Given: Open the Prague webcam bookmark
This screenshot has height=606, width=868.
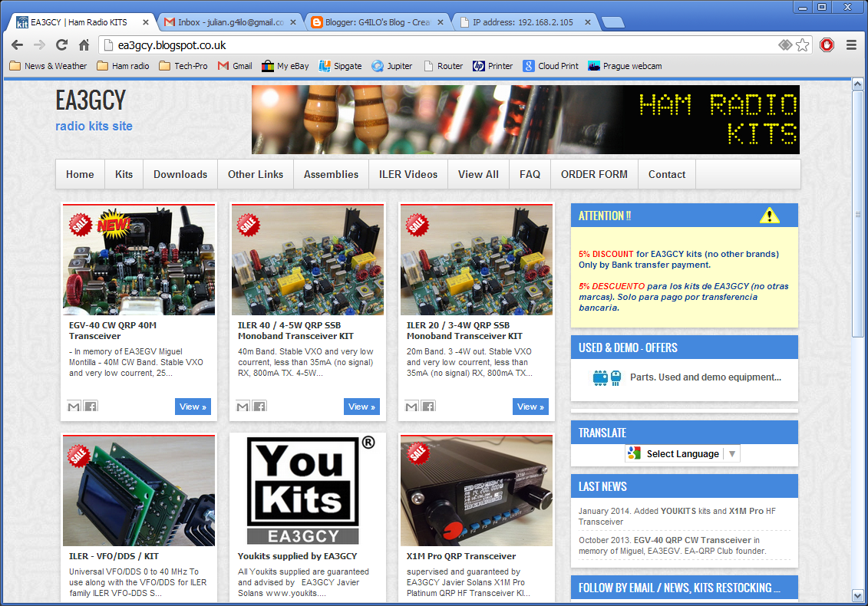Looking at the screenshot, I should [x=625, y=66].
